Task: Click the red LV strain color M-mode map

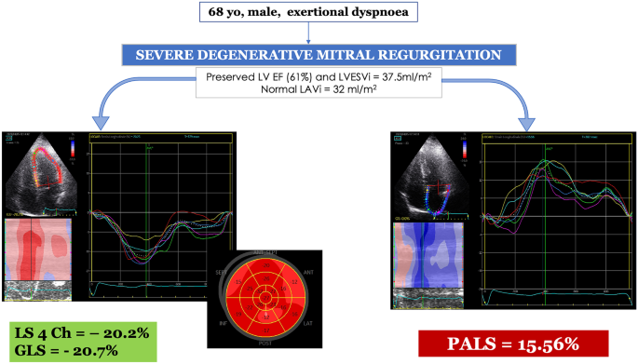Action: pos(38,249)
